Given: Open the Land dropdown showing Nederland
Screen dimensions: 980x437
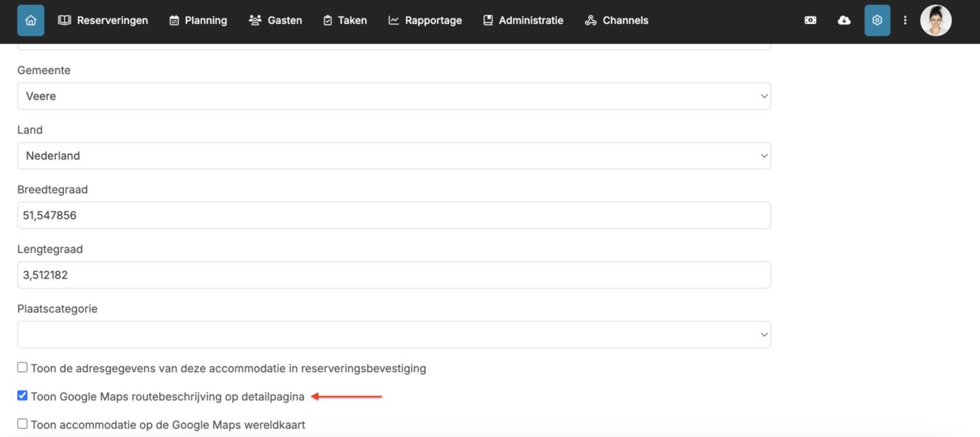Looking at the screenshot, I should [394, 156].
